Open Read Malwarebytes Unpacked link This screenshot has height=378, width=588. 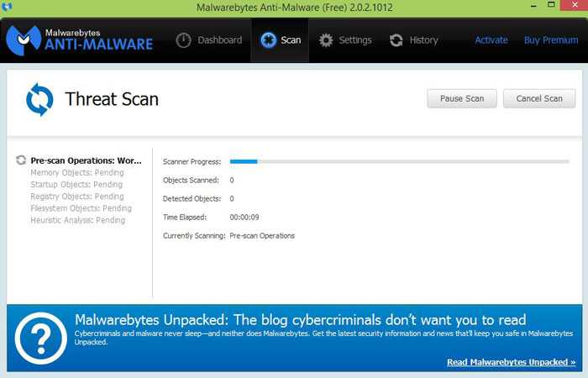pos(511,362)
